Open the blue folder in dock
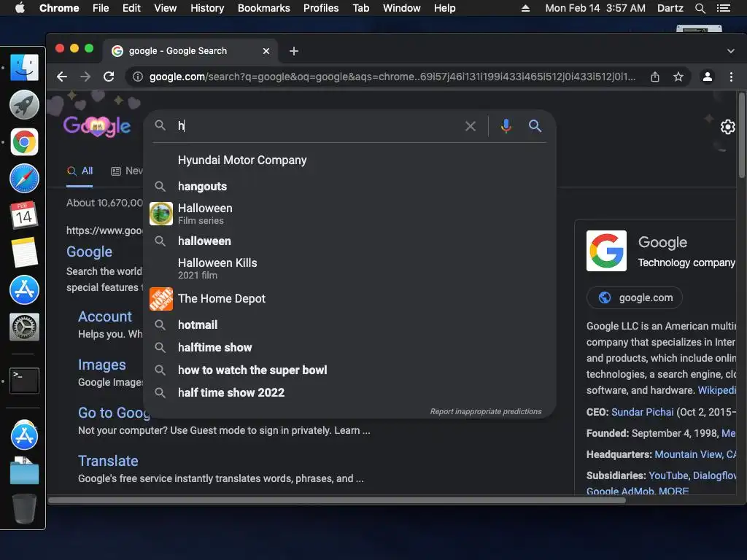 pyautogui.click(x=24, y=471)
